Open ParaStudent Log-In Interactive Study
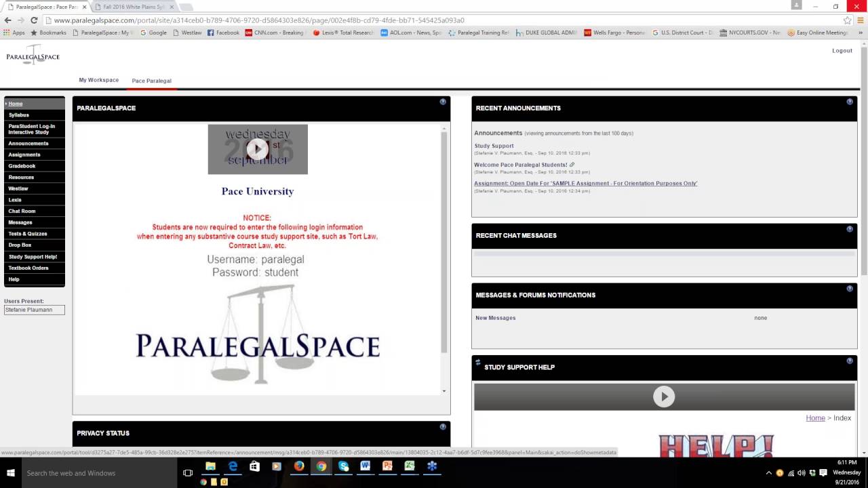Image resolution: width=868 pixels, height=488 pixels. pyautogui.click(x=35, y=129)
